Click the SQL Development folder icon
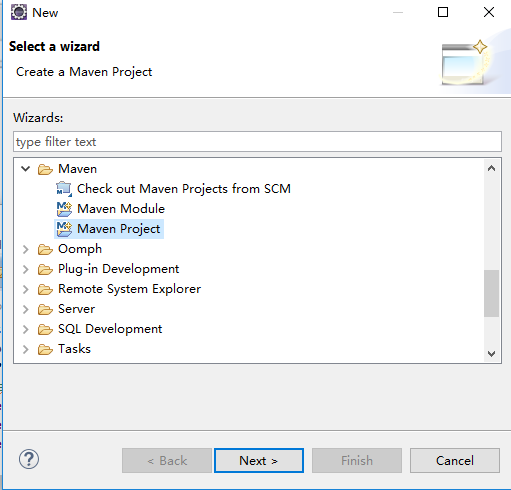 pyautogui.click(x=45, y=329)
